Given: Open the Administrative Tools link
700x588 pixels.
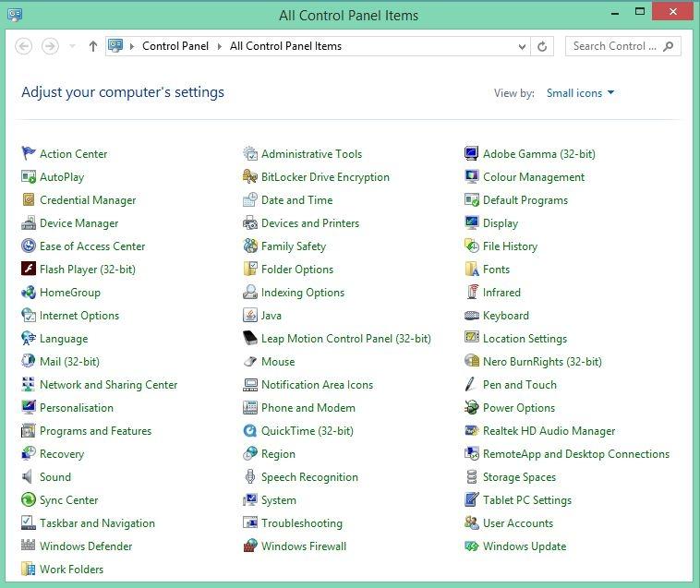Looking at the screenshot, I should point(311,154).
